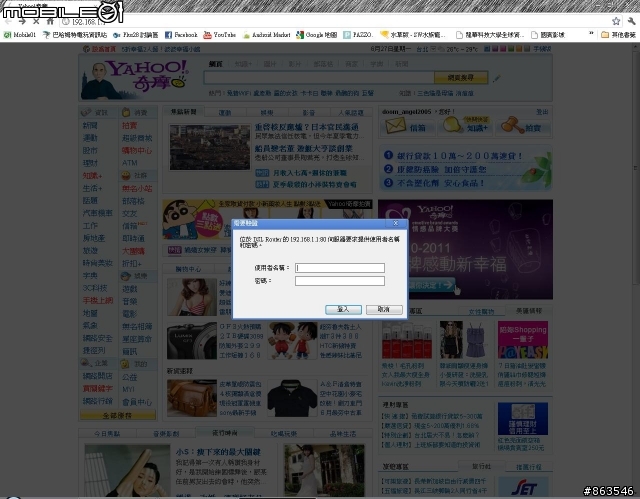This screenshot has width=640, height=499.
Task: Stop page loading with X button
Action: pyautogui.click(x=36, y=21)
